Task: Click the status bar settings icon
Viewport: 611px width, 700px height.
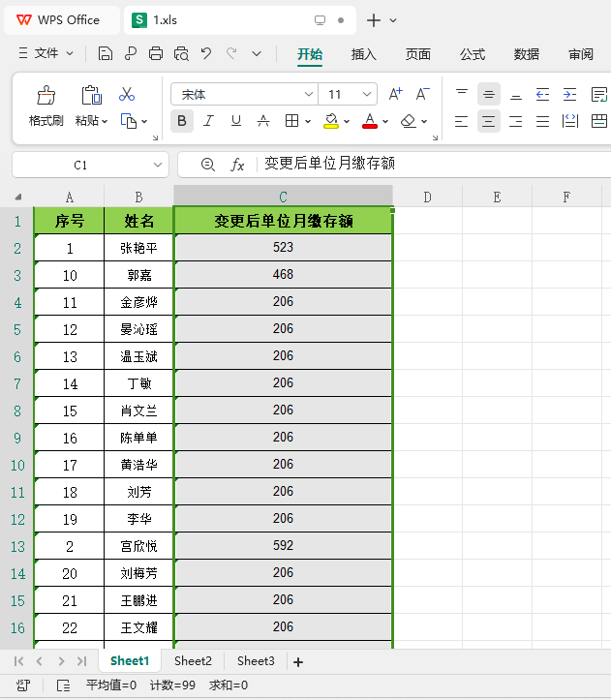Action: tap(23, 685)
